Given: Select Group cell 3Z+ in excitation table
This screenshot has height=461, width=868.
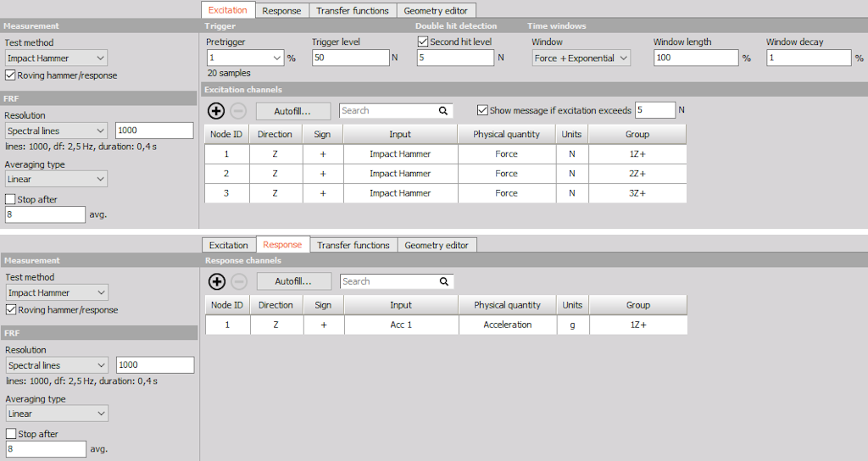Looking at the screenshot, I should (x=637, y=193).
